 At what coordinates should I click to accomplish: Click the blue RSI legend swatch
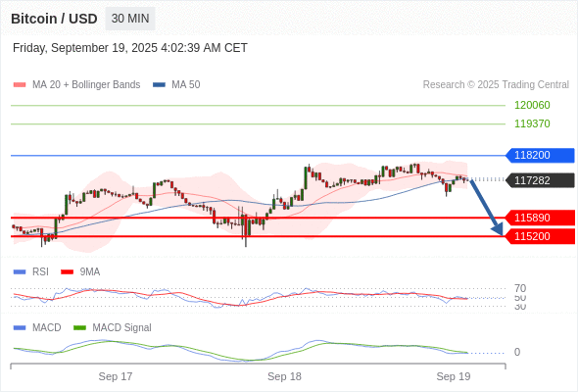(x=20, y=272)
